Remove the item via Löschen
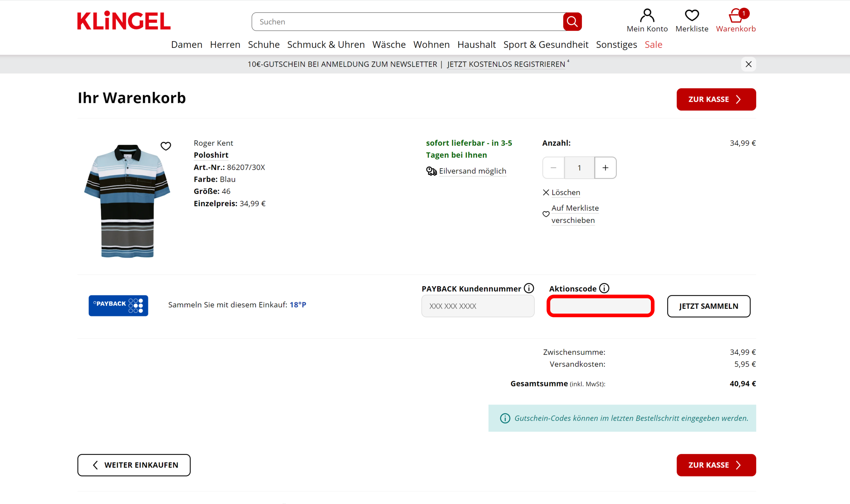 pyautogui.click(x=561, y=193)
